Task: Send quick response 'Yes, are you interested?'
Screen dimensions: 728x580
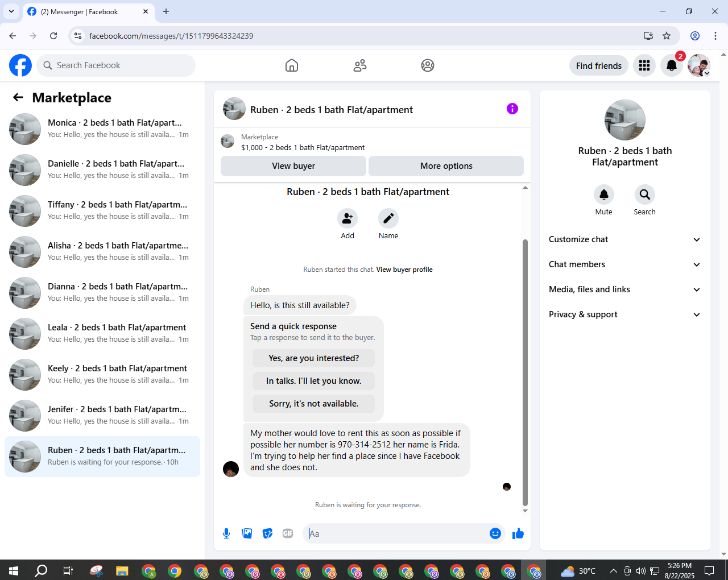Action: tap(314, 358)
